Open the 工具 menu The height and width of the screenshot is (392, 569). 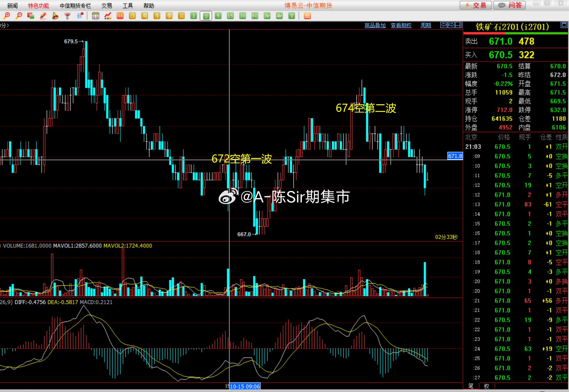tap(128, 6)
